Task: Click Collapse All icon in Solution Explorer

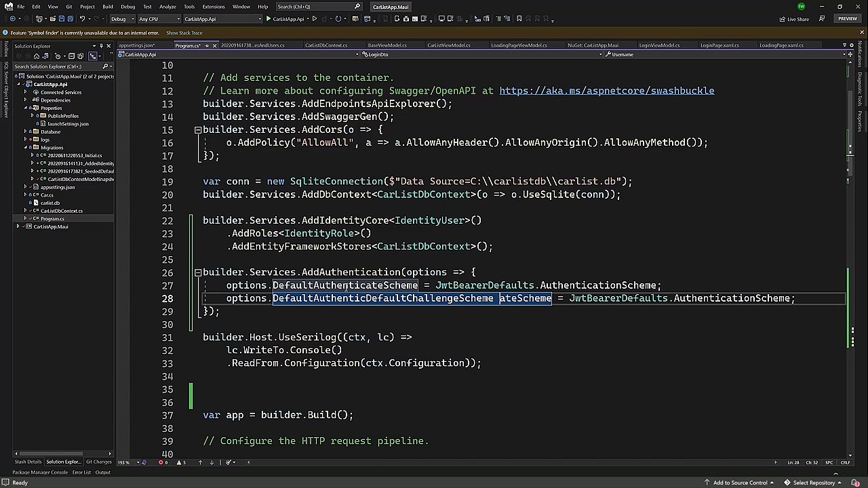Action: [x=71, y=56]
